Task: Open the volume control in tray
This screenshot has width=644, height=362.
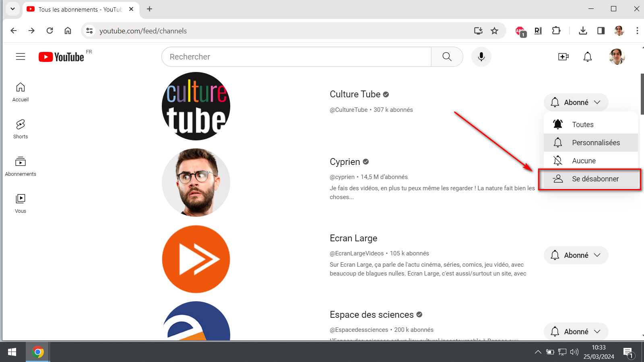Action: point(574,352)
